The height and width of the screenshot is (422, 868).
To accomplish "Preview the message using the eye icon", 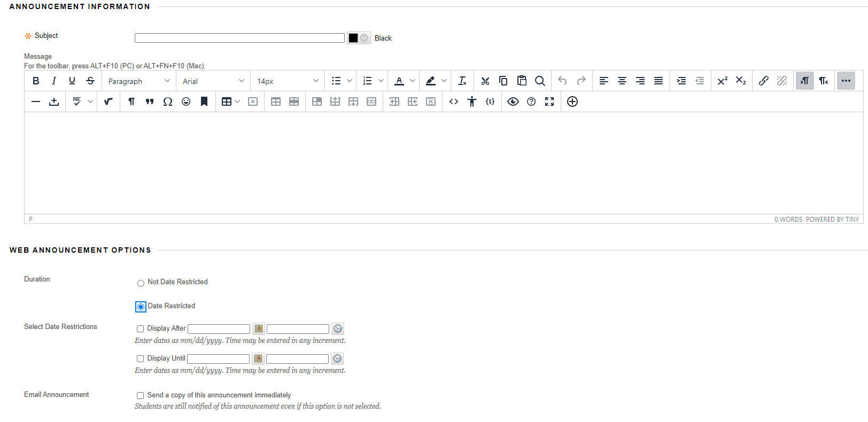I will [513, 101].
